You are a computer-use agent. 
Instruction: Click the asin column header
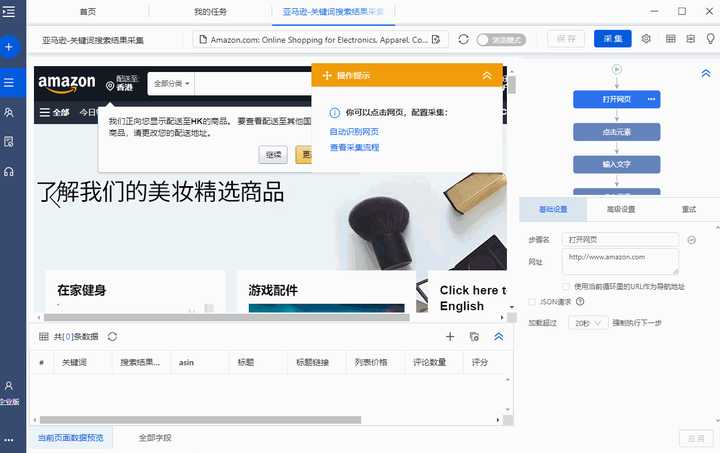(x=186, y=363)
